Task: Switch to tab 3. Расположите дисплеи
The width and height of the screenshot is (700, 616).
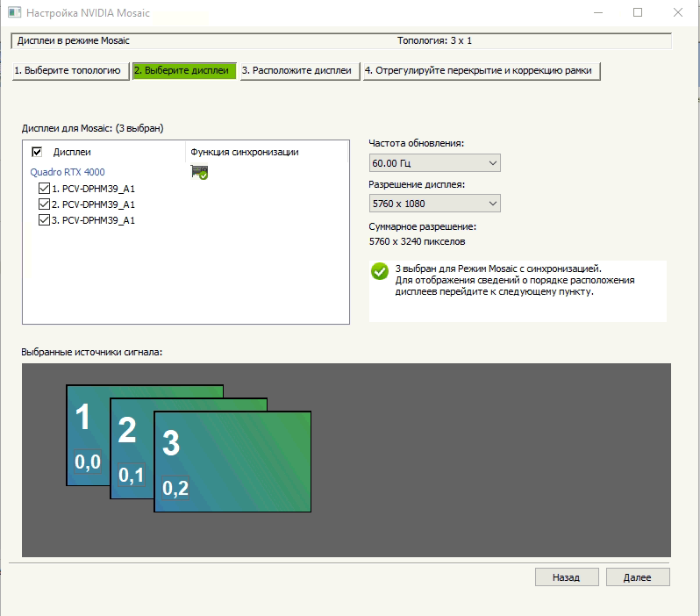Action: click(300, 70)
